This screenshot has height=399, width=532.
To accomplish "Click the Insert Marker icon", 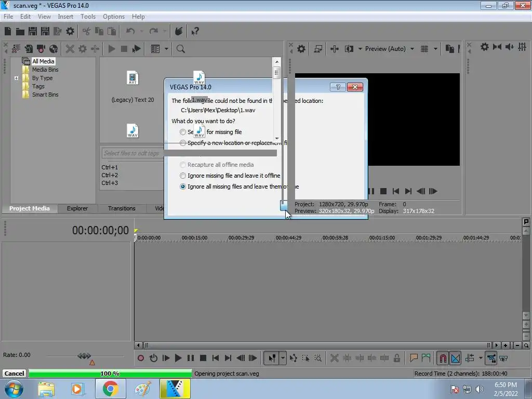I will point(414,358).
